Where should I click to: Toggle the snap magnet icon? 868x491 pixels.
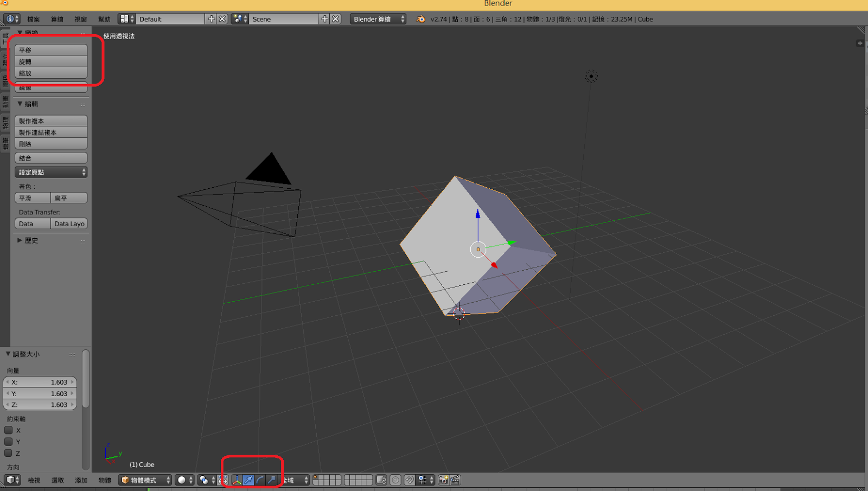coord(410,480)
